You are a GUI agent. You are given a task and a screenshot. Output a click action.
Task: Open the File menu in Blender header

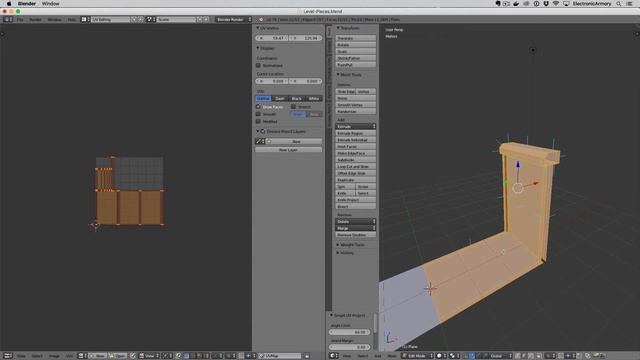coord(20,19)
